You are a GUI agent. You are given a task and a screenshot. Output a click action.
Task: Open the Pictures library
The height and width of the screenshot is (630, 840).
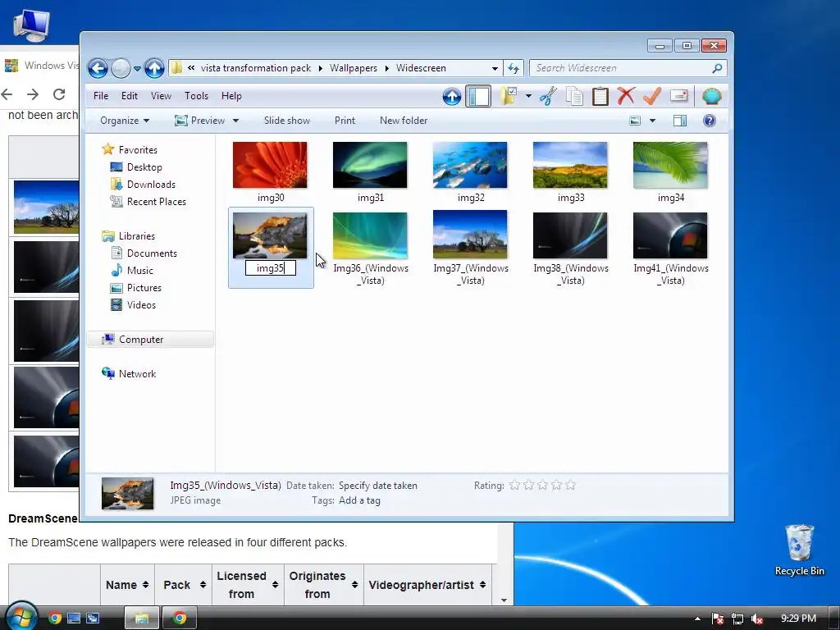coord(144,288)
